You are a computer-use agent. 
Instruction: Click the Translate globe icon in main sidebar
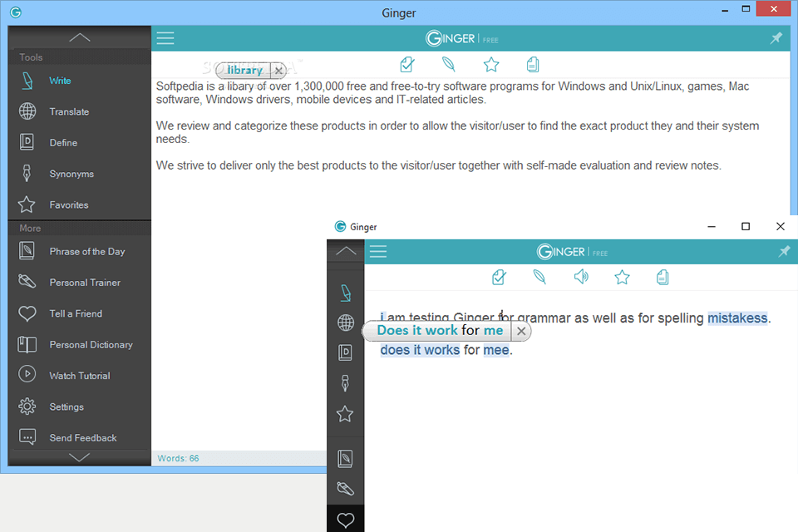click(27, 111)
